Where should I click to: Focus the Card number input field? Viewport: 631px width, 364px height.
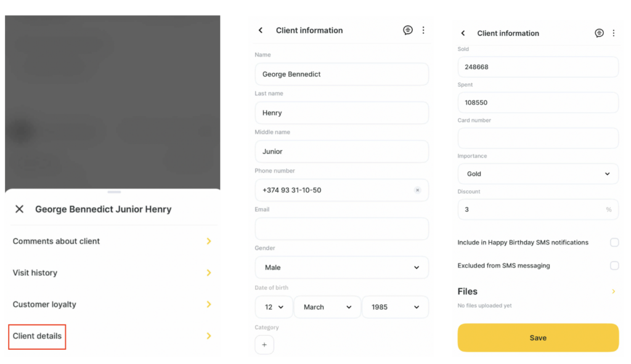pyautogui.click(x=537, y=138)
